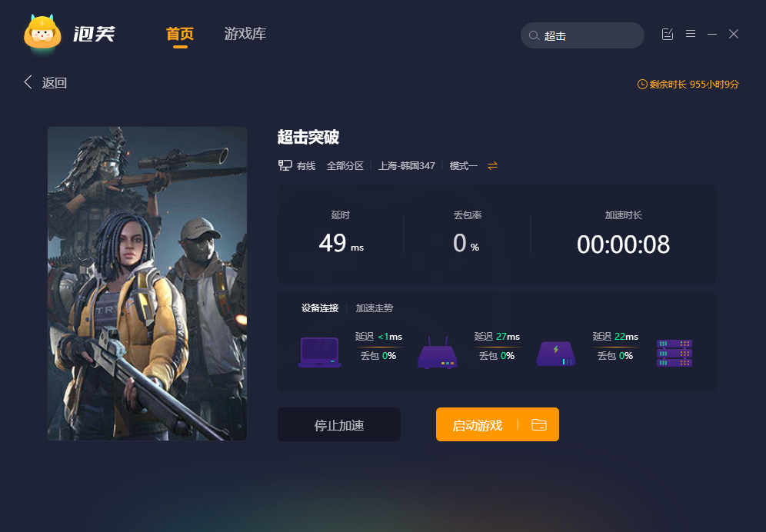Click the 加速时长 label

point(624,215)
